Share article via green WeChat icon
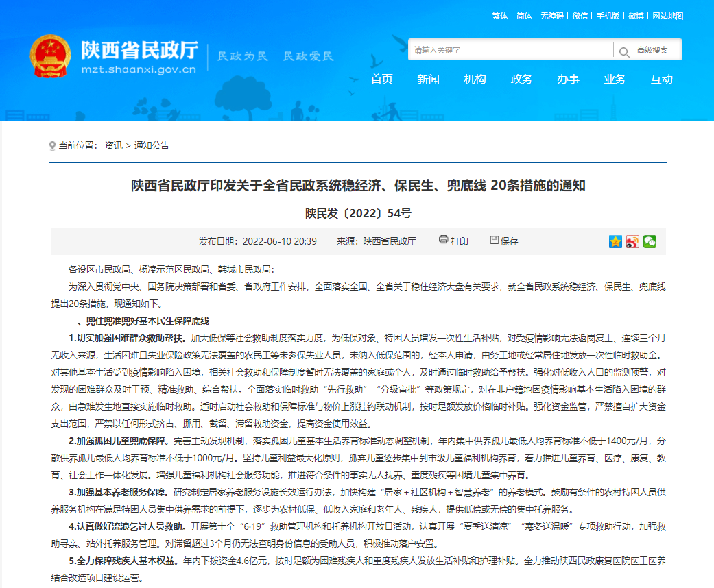The image size is (714, 588). pyautogui.click(x=650, y=241)
